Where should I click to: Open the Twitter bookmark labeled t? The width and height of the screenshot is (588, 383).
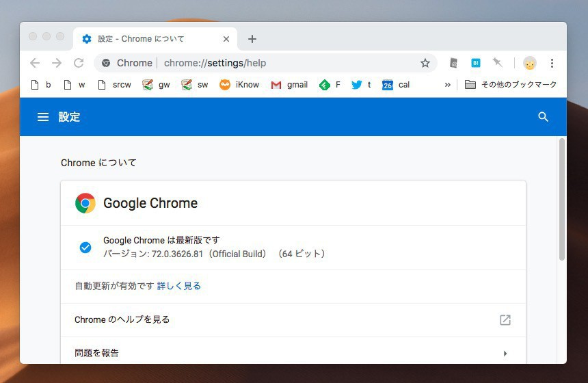click(361, 85)
